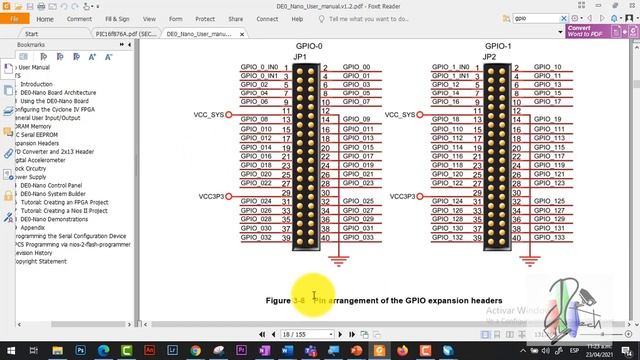Open Firefox from the Windows taskbar
This screenshot has height=360, width=640.
402,351
